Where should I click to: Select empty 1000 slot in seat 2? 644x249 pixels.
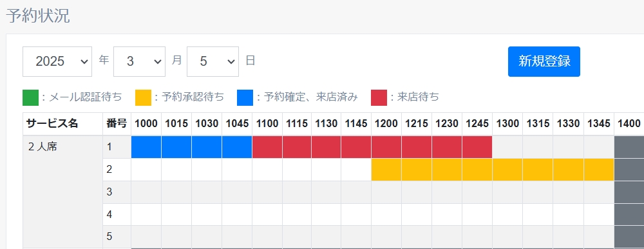point(146,170)
